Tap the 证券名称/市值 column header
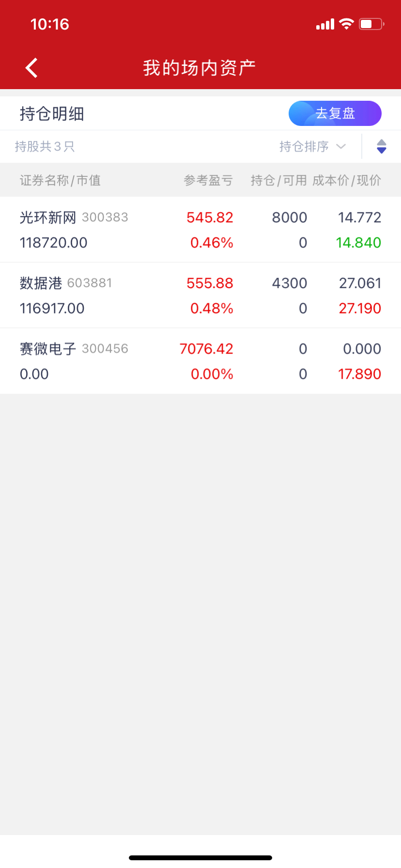The height and width of the screenshot is (868, 401). click(x=60, y=180)
